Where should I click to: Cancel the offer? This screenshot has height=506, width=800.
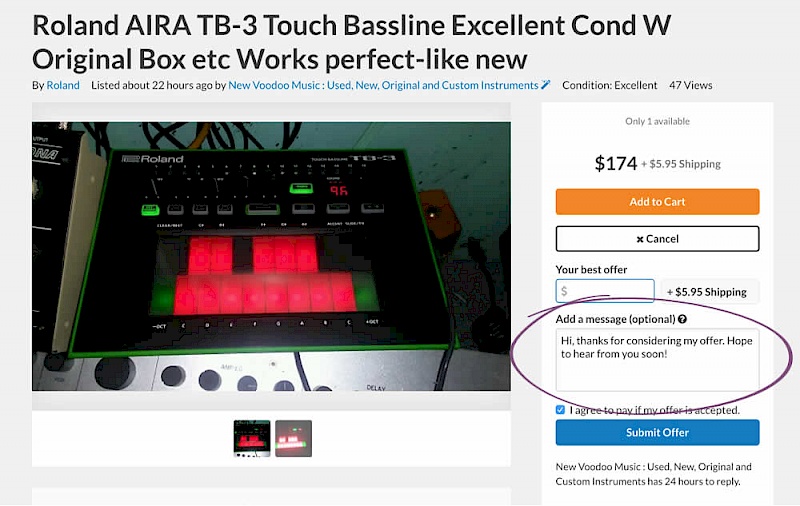click(657, 239)
